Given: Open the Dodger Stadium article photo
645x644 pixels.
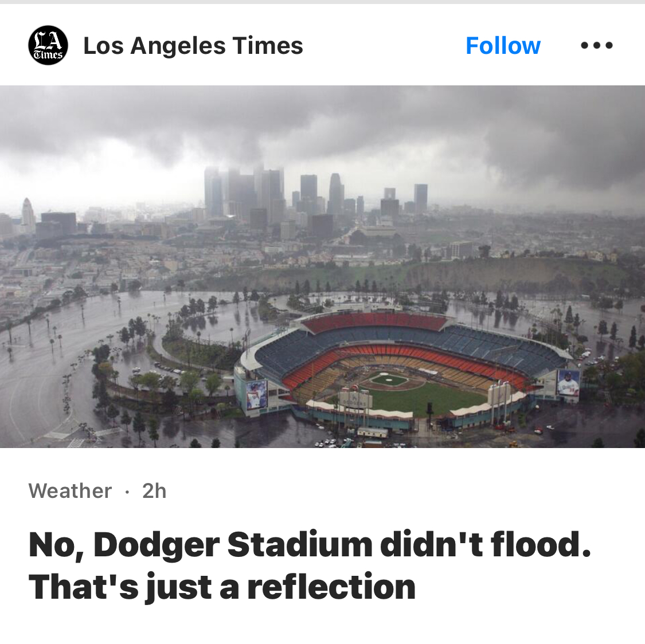Looking at the screenshot, I should (x=322, y=266).
